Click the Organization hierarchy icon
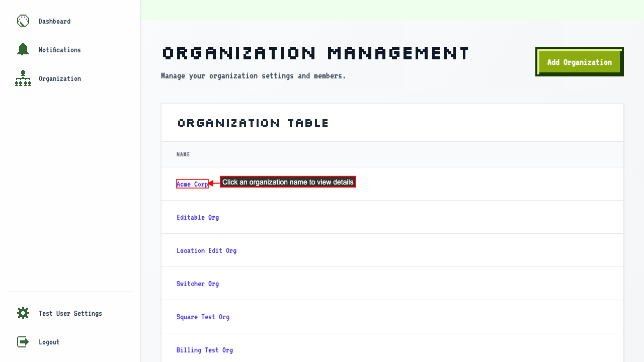Screen dimensions: 644x362 [23, 78]
